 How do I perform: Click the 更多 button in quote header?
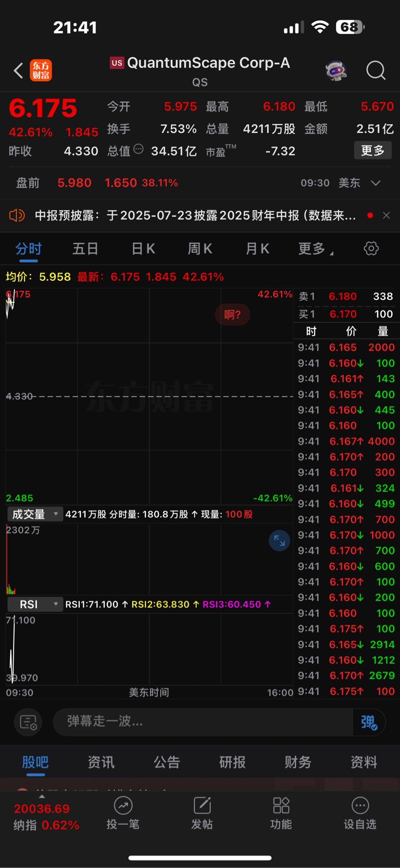pos(373,151)
